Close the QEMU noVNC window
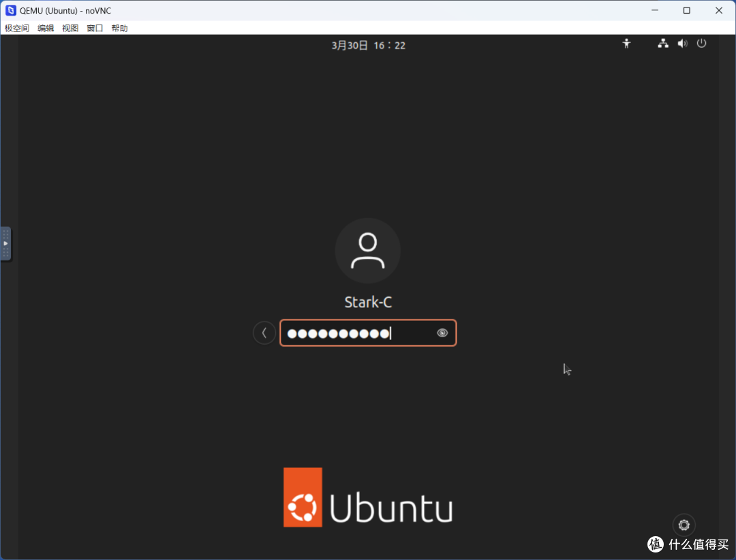 click(x=719, y=10)
